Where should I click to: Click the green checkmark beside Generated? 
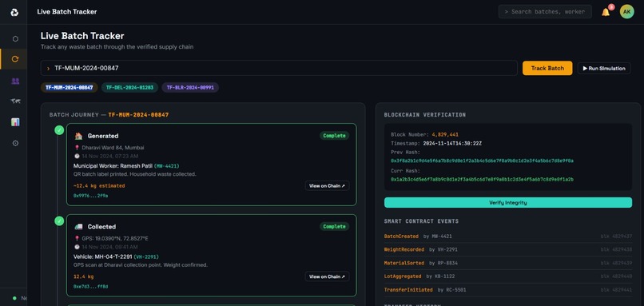pos(59,130)
